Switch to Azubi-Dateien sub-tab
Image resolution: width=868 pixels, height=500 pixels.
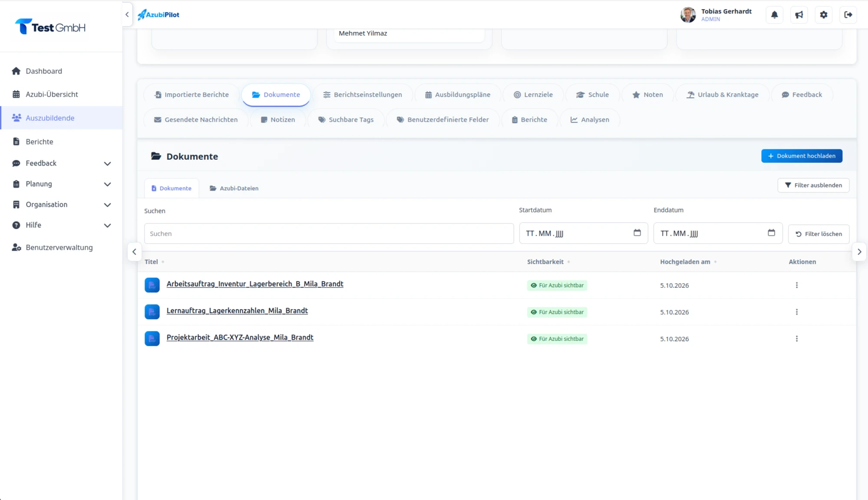tap(234, 188)
